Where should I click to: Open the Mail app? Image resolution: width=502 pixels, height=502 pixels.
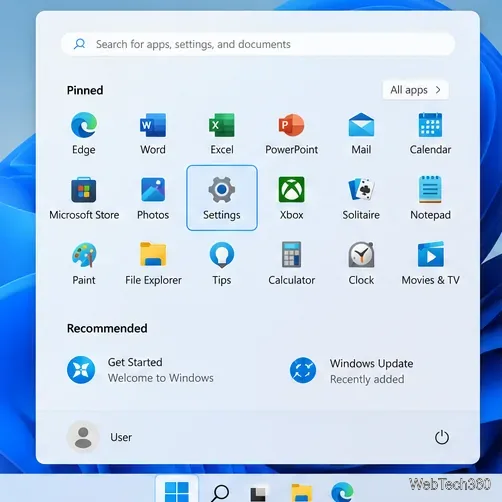361,134
